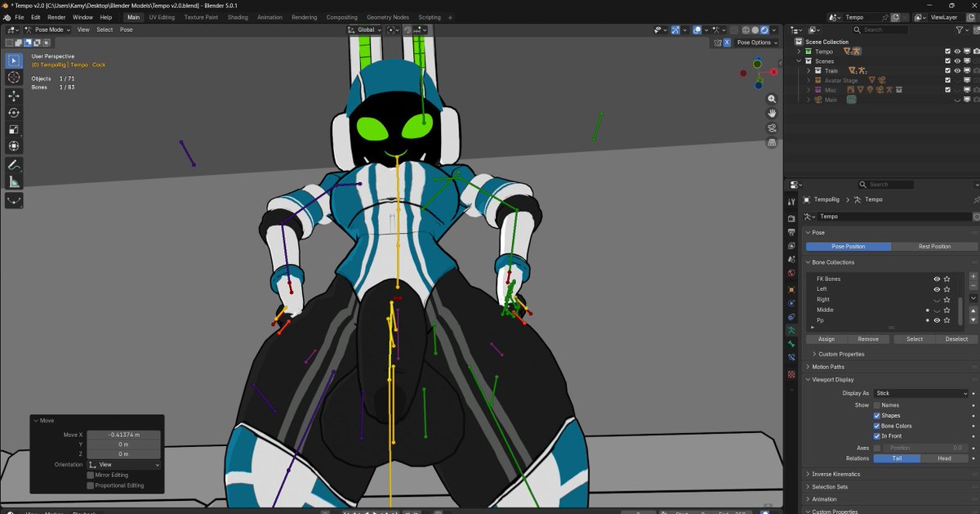Viewport: 980px width, 514px height.
Task: Uncheck the Shapes checkbox
Action: (878, 416)
